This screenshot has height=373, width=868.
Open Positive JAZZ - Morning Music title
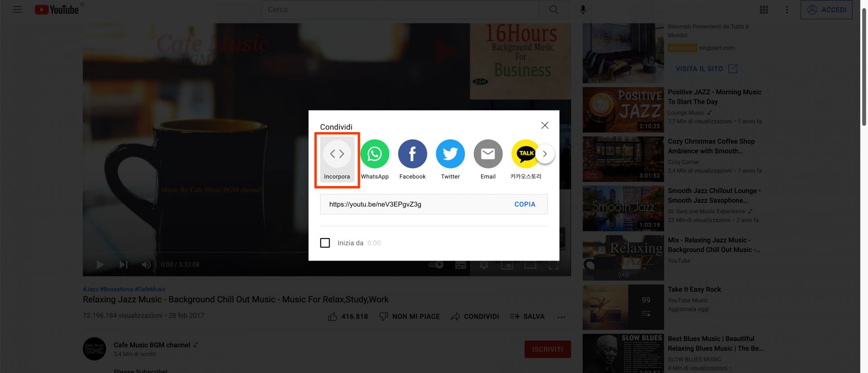[x=714, y=97]
